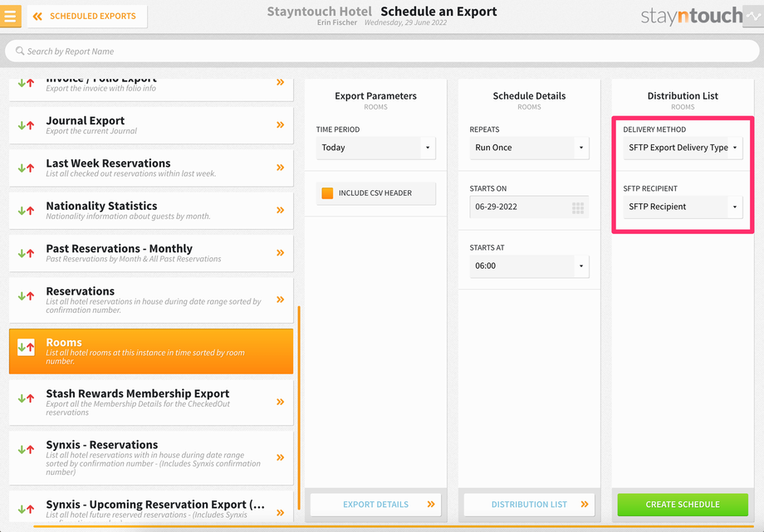Click the Starts On date field
The width and height of the screenshot is (764, 532).
(x=529, y=207)
